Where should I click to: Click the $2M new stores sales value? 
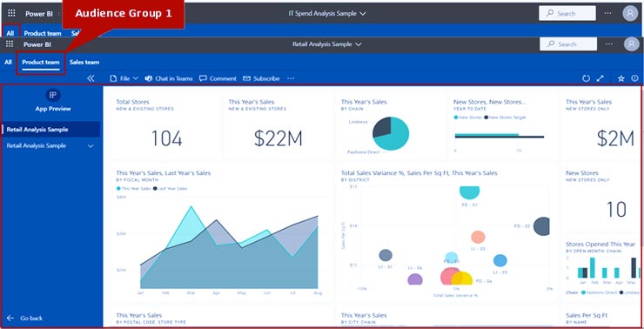point(615,139)
